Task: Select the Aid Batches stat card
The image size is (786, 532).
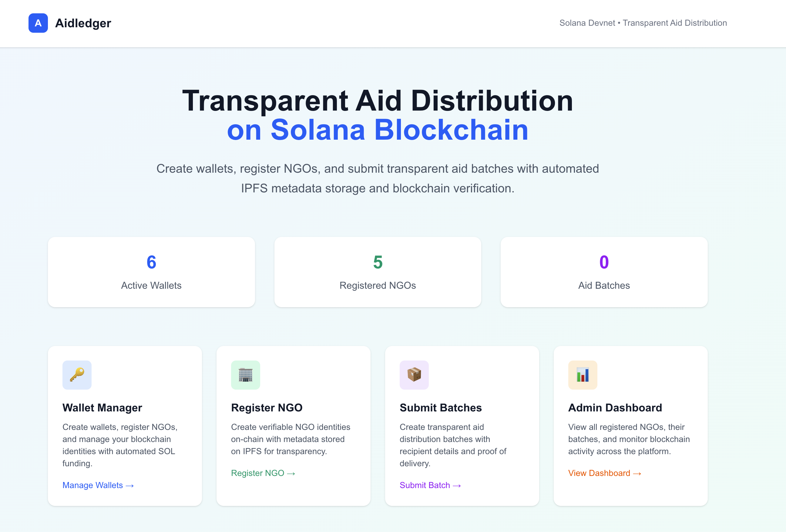Action: [604, 272]
